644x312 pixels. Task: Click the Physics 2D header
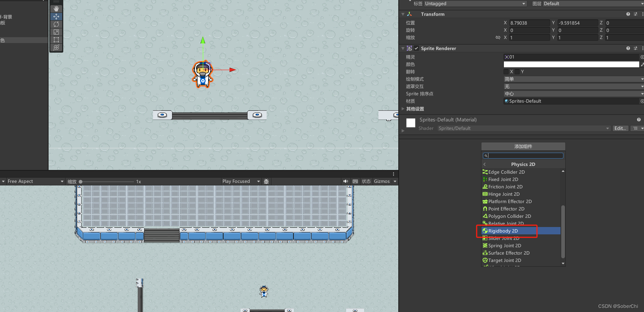pyautogui.click(x=523, y=164)
